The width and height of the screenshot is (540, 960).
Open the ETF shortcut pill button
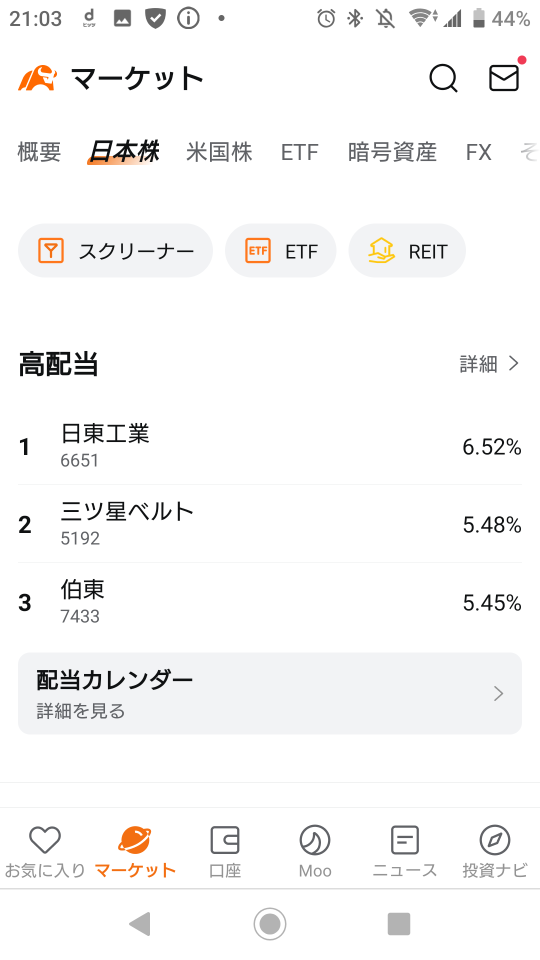[280, 251]
